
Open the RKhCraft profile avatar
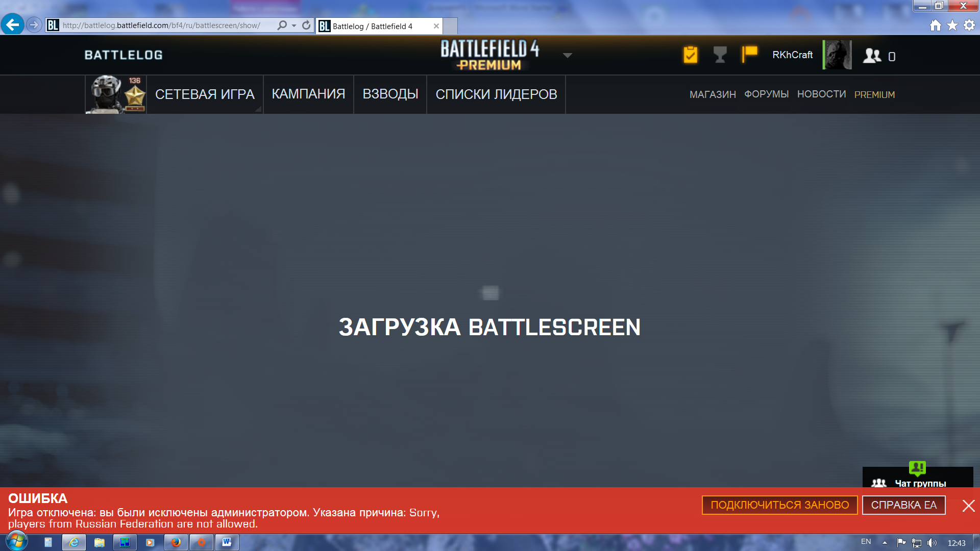[x=837, y=55]
